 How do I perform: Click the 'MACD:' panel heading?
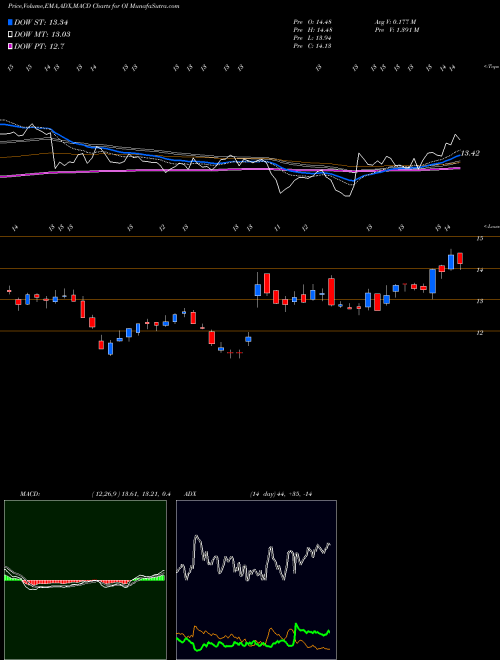coord(29,494)
